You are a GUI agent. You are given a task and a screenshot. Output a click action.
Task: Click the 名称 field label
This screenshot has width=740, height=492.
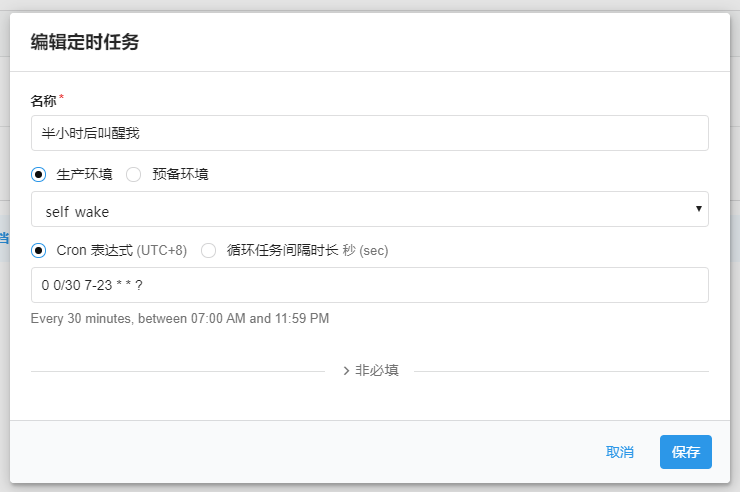coord(44,100)
